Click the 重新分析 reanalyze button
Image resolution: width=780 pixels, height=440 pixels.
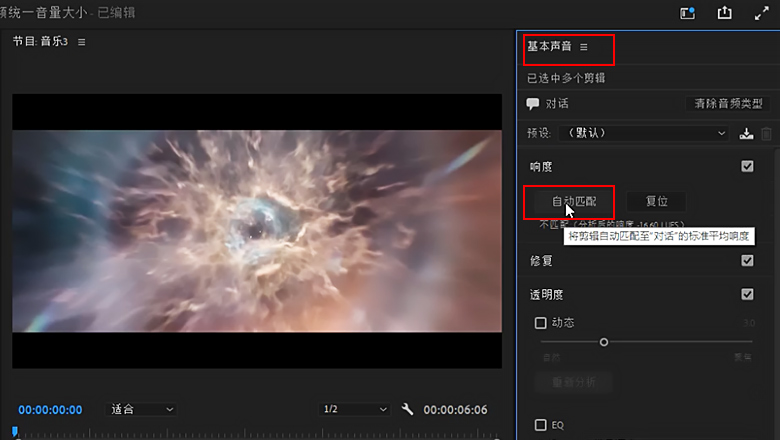coord(574,382)
